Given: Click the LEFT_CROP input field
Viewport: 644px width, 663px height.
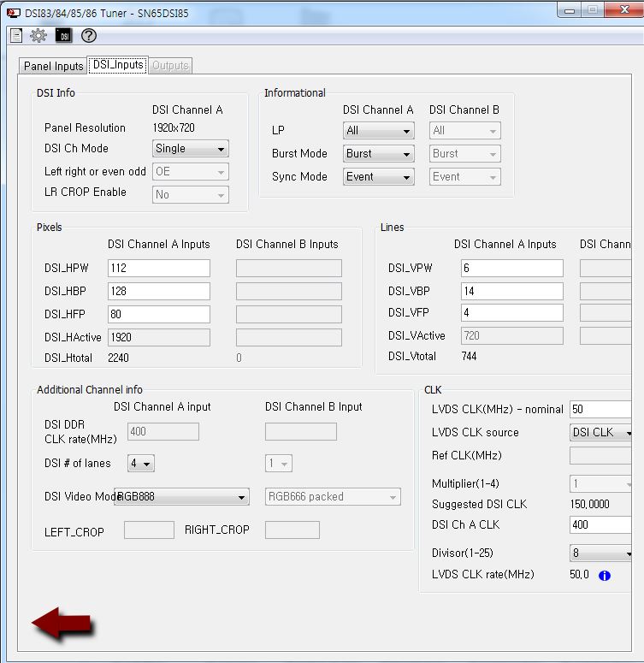Looking at the screenshot, I should [149, 530].
